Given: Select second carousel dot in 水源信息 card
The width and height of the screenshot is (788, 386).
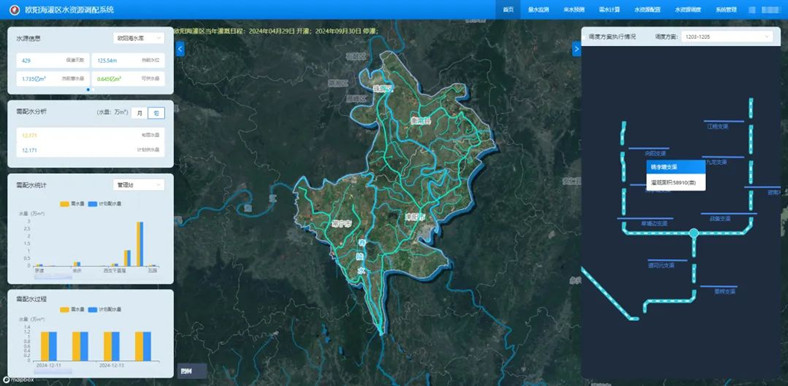Looking at the screenshot, I should click(x=93, y=89).
